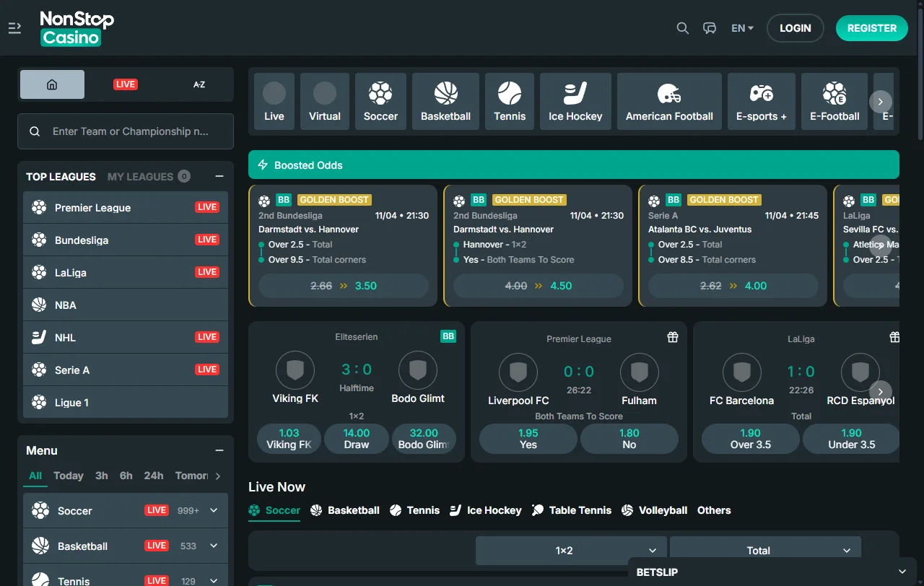This screenshot has width=924, height=586.
Task: Expand the Basketball menu row
Action: pyautogui.click(x=126, y=546)
